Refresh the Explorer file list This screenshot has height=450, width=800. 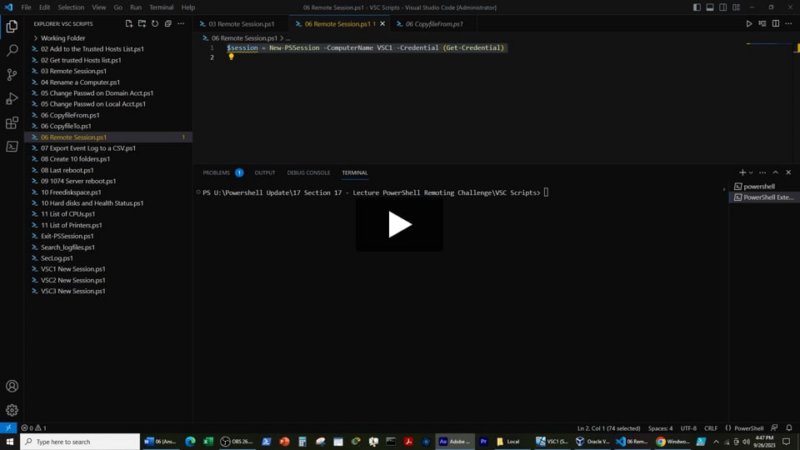pos(155,23)
